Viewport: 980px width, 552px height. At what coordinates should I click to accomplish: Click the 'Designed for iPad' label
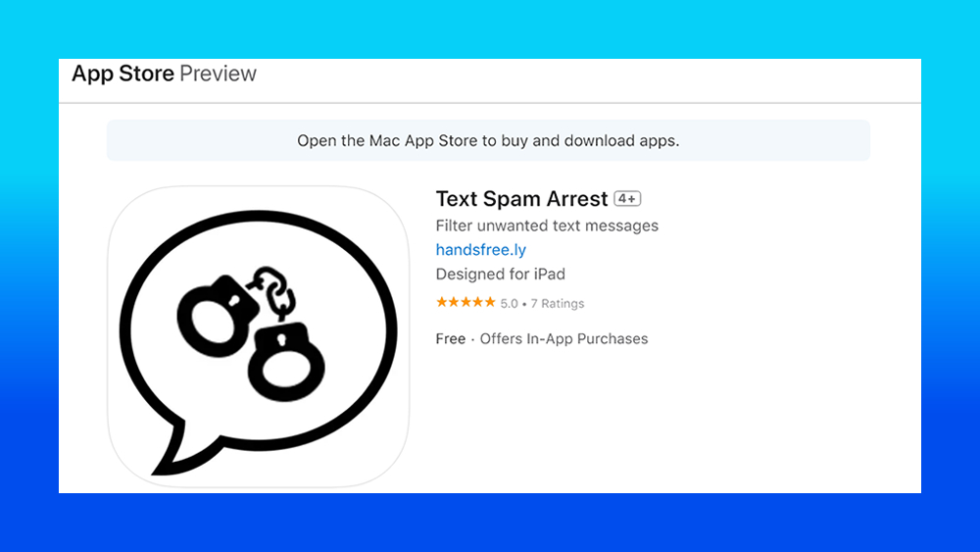tap(500, 274)
